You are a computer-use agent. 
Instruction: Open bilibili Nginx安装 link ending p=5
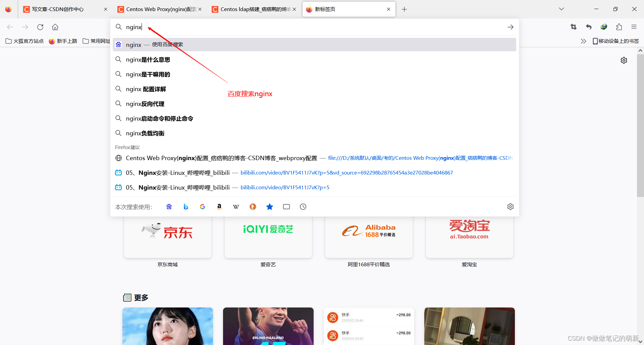click(x=314, y=188)
